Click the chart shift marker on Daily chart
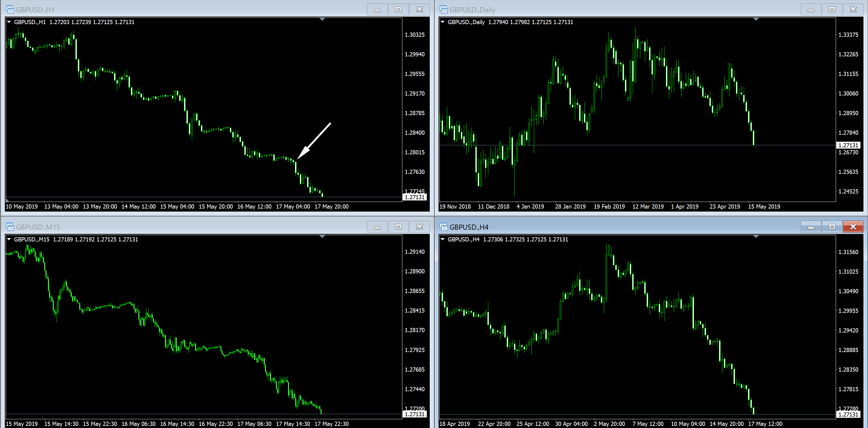The height and width of the screenshot is (428, 868). 756,20
